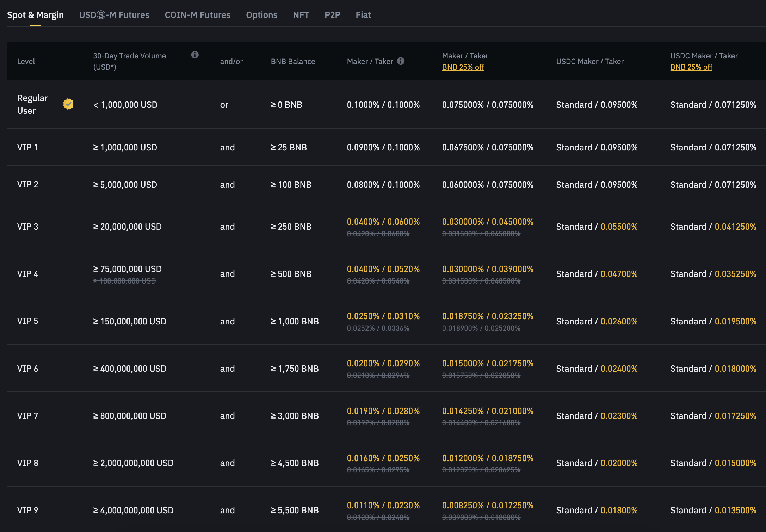The width and height of the screenshot is (766, 532).
Task: Open BNB 25% off link under USDC Maker / Taker
Action: (691, 67)
